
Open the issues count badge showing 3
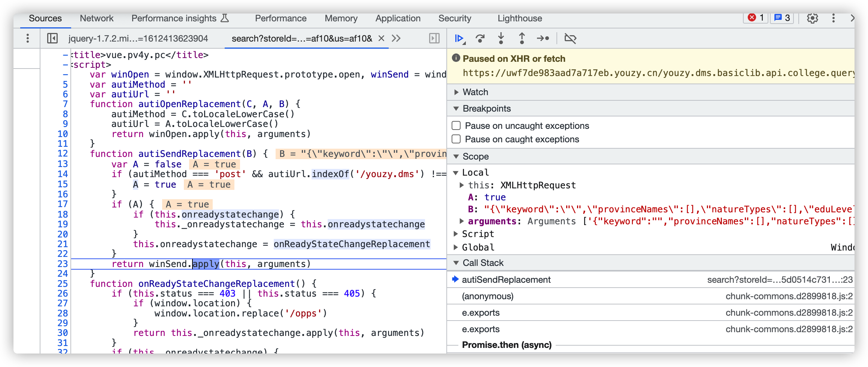[782, 18]
